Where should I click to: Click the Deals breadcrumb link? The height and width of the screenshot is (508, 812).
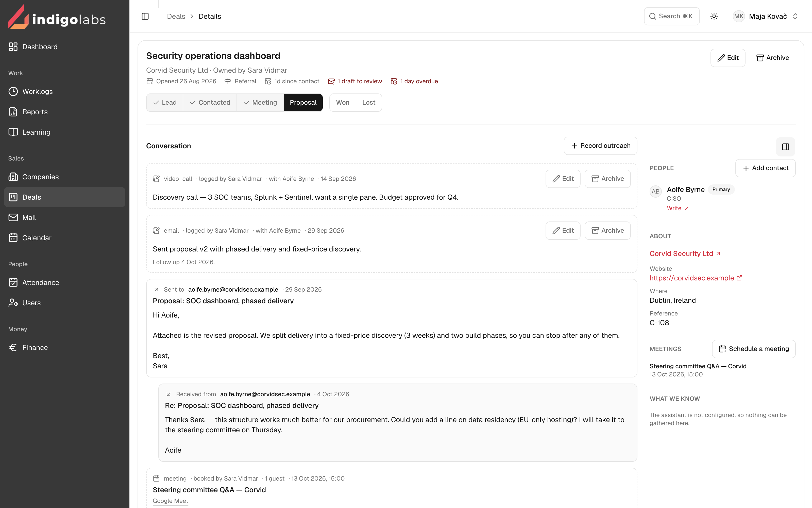[x=176, y=16]
